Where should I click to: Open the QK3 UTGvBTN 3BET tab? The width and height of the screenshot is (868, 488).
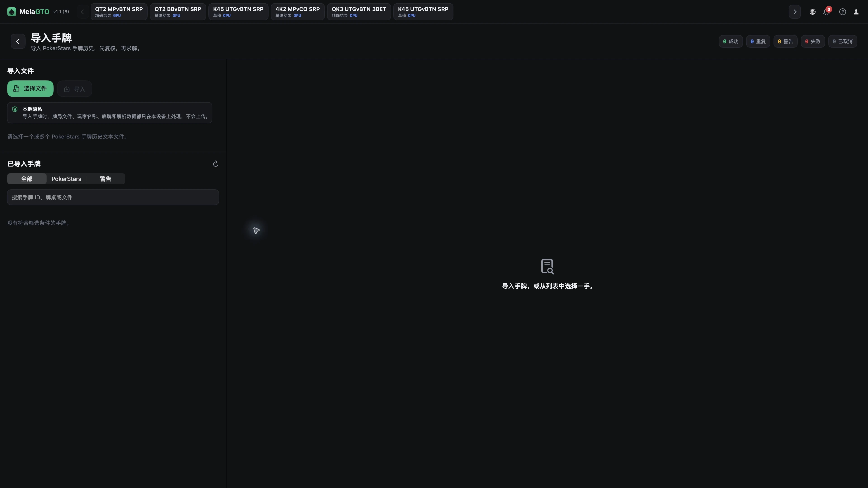359,12
